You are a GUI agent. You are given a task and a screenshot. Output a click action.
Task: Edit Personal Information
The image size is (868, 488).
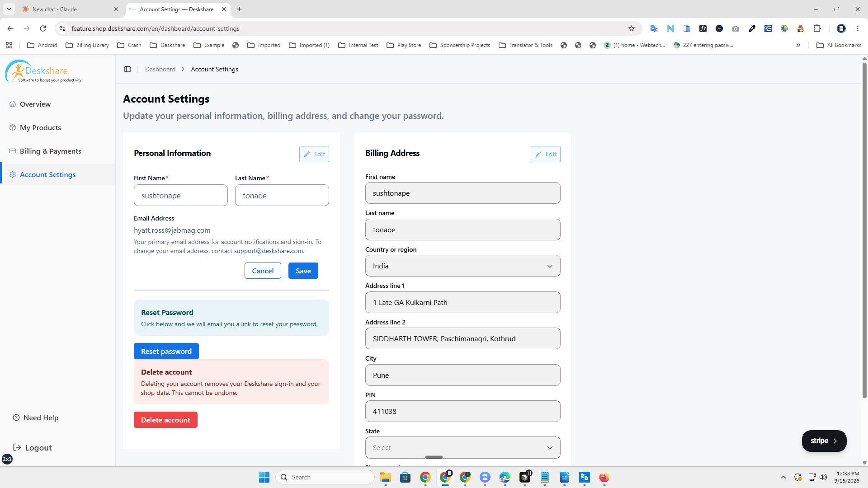(314, 154)
